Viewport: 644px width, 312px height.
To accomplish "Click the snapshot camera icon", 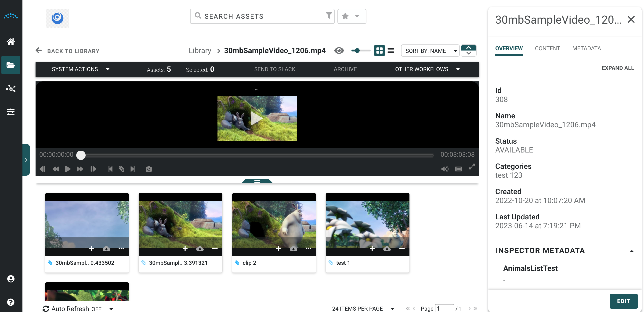I will [148, 169].
